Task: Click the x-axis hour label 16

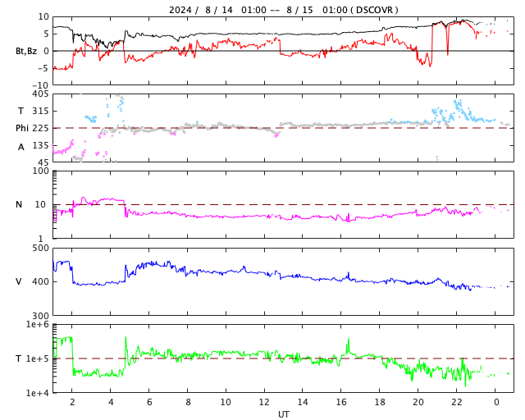Action: point(341,402)
